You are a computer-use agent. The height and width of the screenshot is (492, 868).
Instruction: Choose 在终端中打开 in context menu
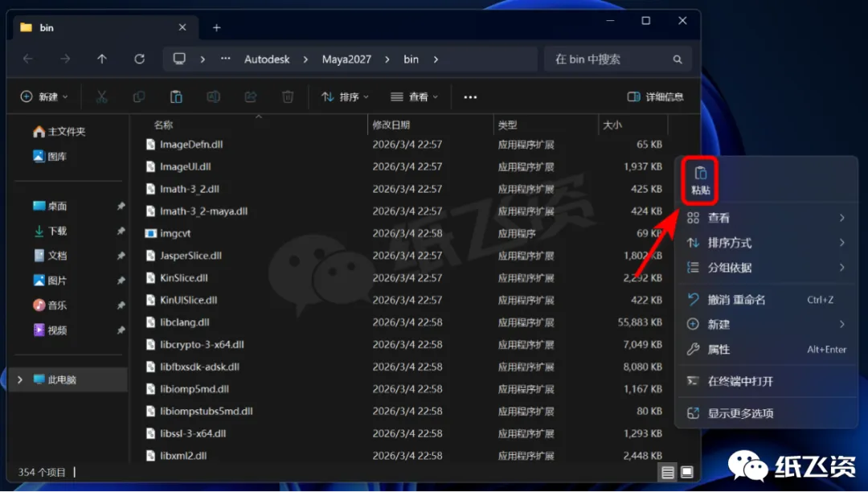click(766, 381)
